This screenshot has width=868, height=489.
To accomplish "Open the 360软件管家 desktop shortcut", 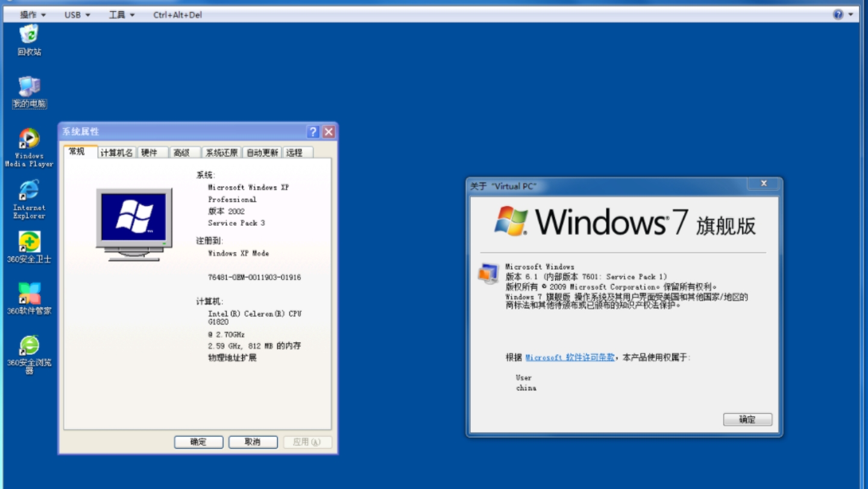I will 29,299.
